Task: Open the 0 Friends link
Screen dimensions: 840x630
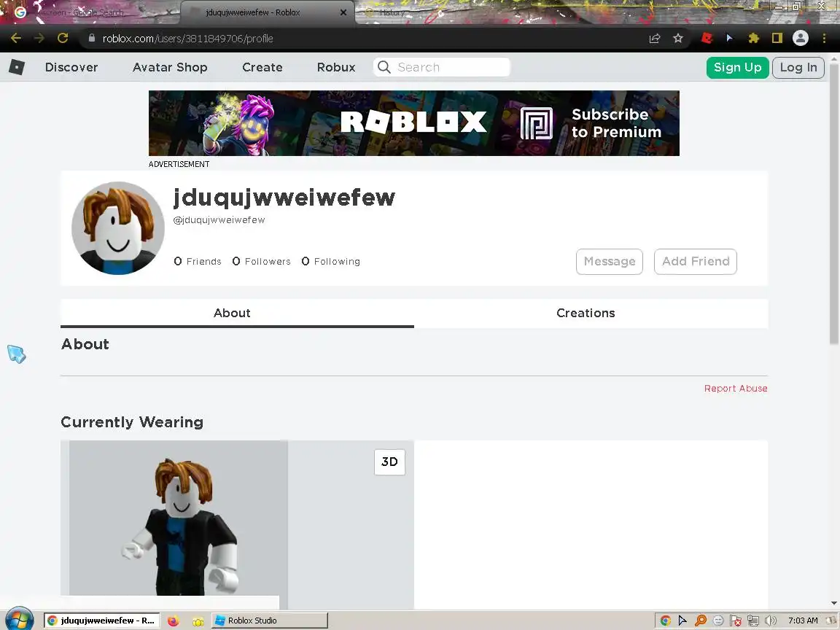Action: [198, 262]
